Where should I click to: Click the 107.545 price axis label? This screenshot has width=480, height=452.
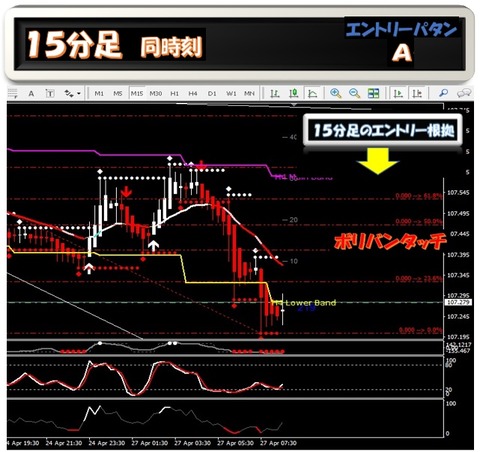458,193
